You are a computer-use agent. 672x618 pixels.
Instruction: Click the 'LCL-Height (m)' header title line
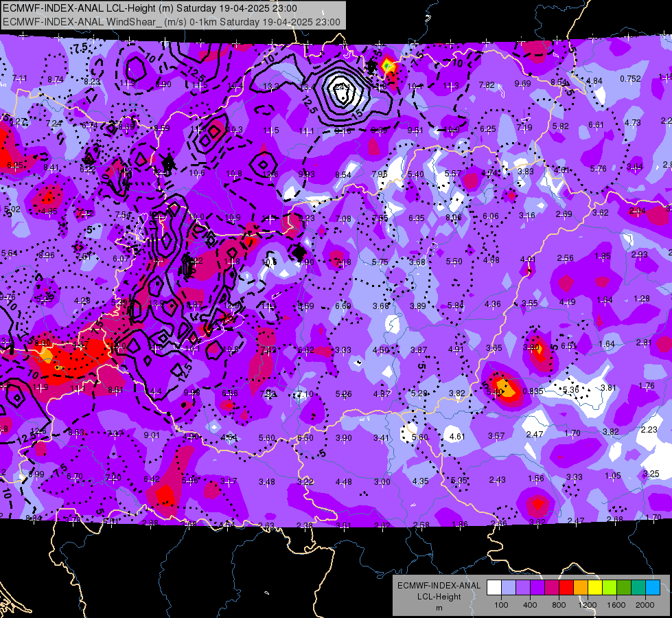point(150,8)
